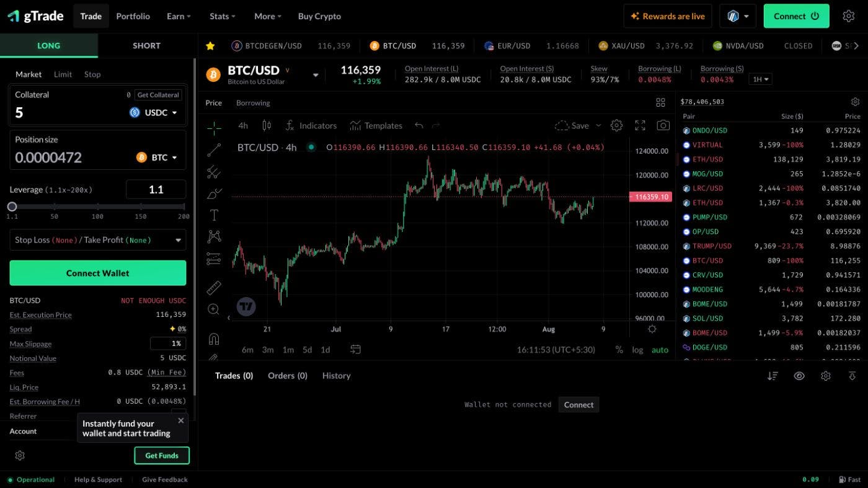Viewport: 868px width, 488px height.
Task: Take a chart snapshot with the camera icon
Action: (663, 125)
